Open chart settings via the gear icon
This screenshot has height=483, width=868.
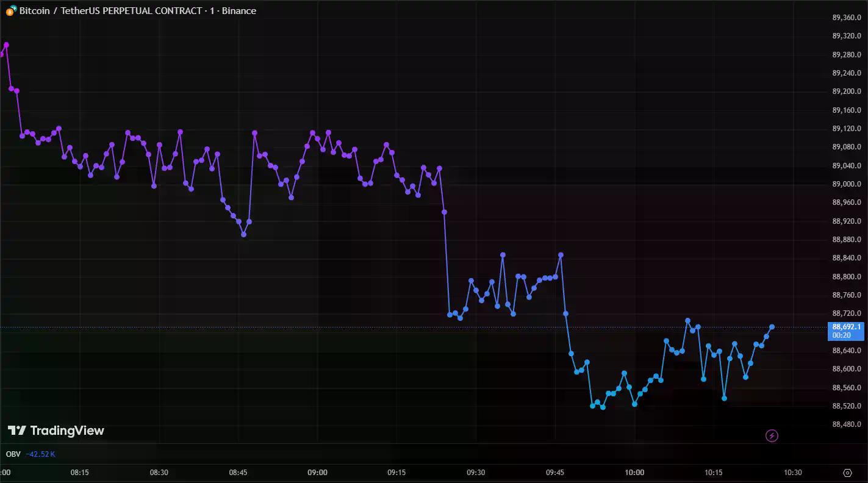click(x=847, y=473)
